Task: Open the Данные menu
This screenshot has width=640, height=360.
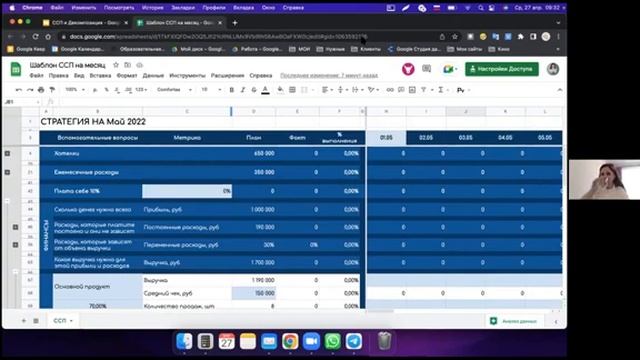Action: point(153,76)
